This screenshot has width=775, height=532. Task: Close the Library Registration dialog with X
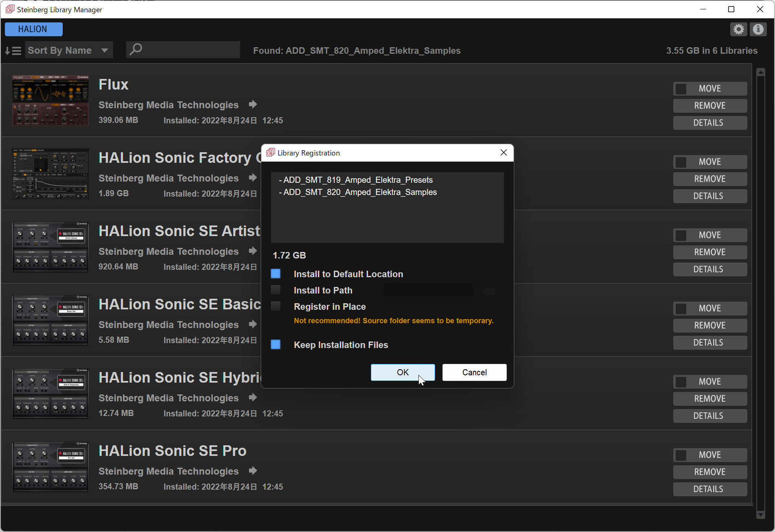tap(504, 153)
